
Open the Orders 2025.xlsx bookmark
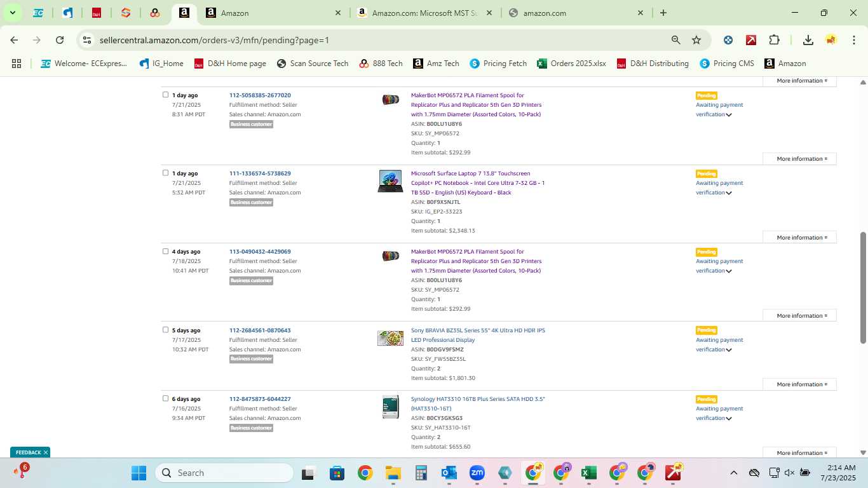pyautogui.click(x=571, y=64)
